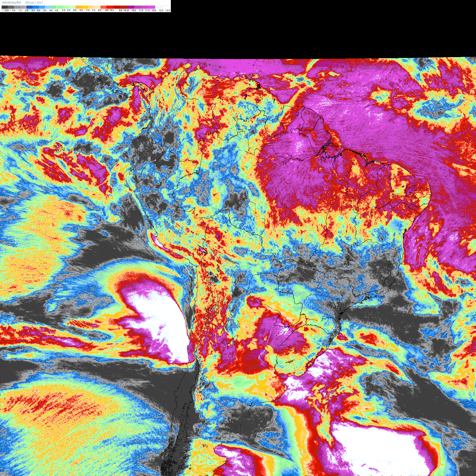Image resolution: width=476 pixels, height=476 pixels.
Task: Click the 10.0 legend value
Action: tap(126, 10)
